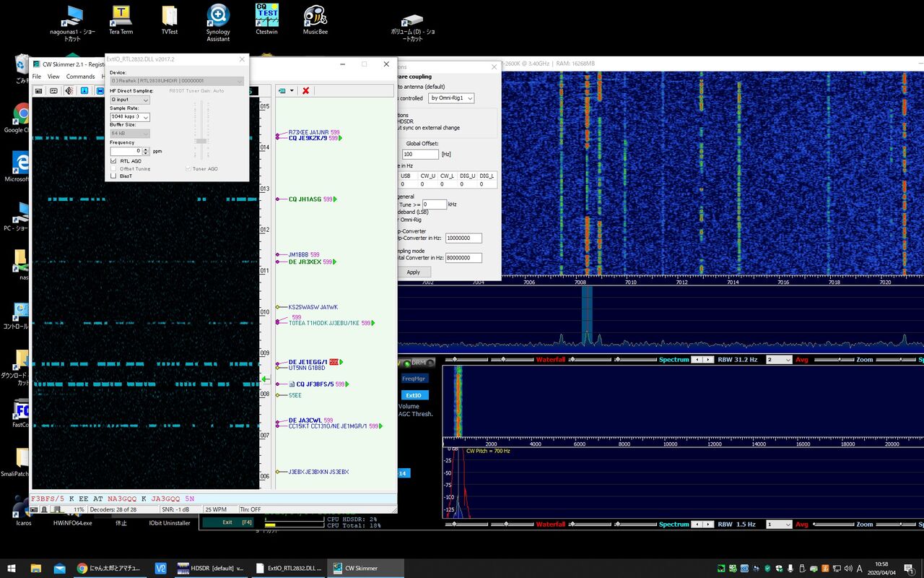Open Mail app from taskbar

(x=59, y=568)
